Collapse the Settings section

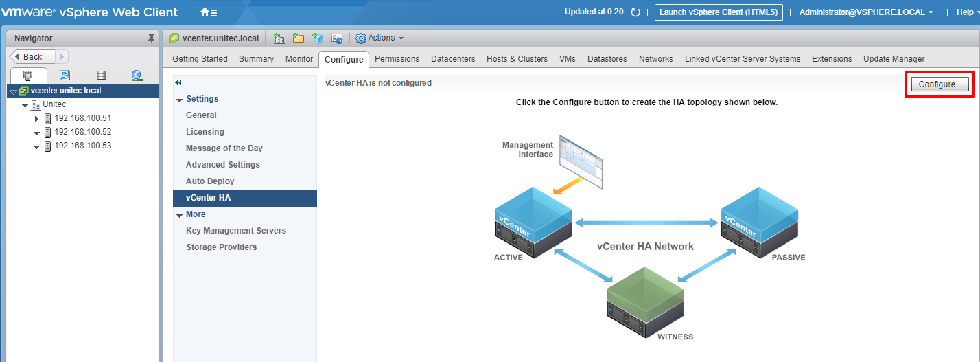(x=180, y=100)
